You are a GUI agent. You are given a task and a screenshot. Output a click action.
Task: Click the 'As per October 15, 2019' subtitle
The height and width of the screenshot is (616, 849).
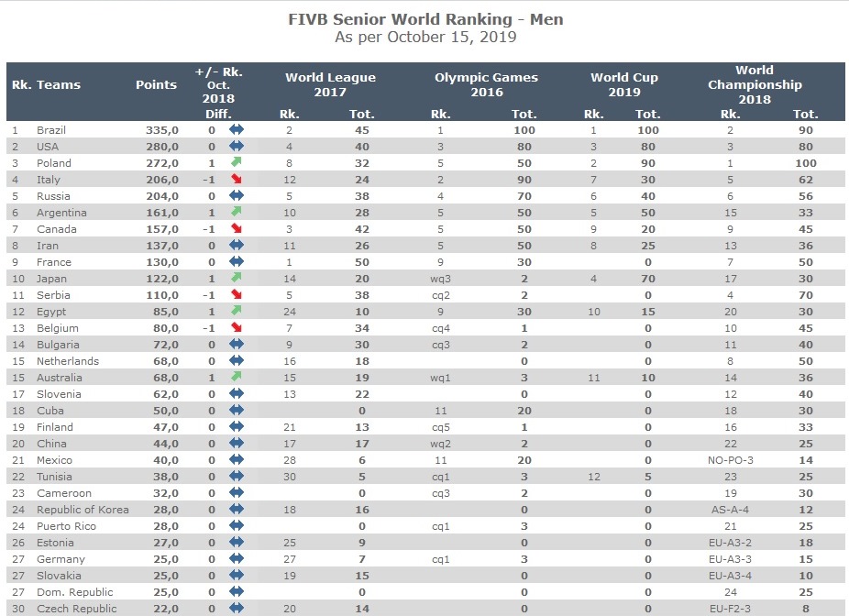tap(425, 37)
